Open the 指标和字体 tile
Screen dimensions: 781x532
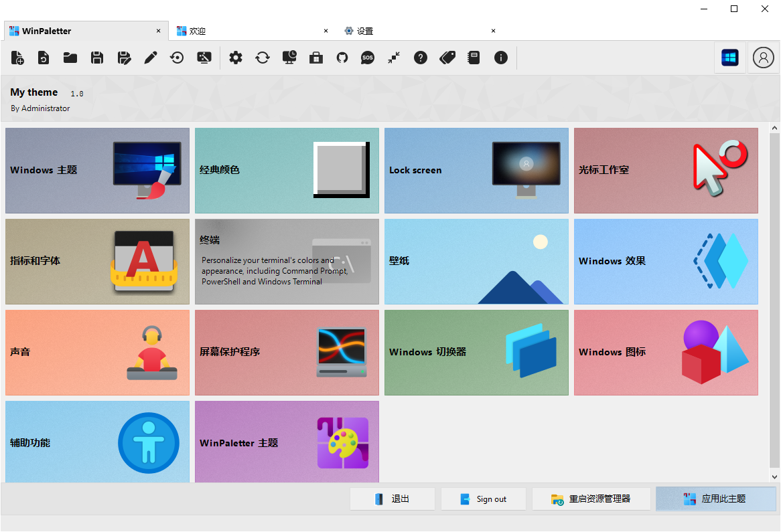98,262
